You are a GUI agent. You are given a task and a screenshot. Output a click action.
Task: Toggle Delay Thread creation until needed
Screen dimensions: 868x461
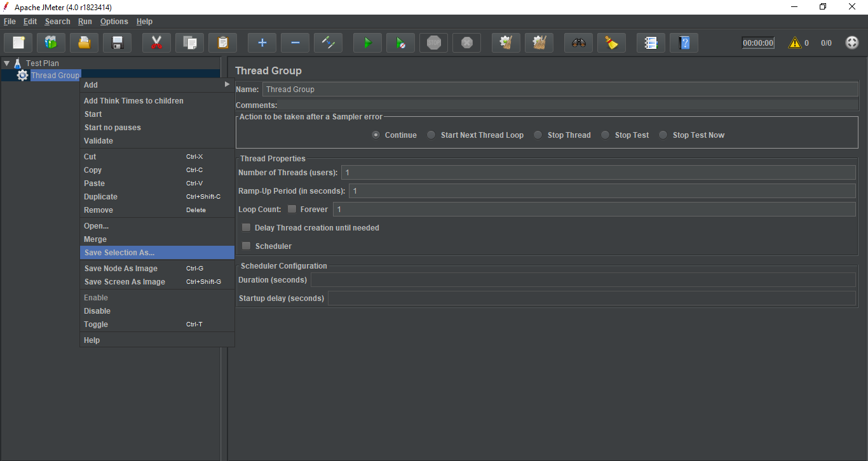point(247,227)
